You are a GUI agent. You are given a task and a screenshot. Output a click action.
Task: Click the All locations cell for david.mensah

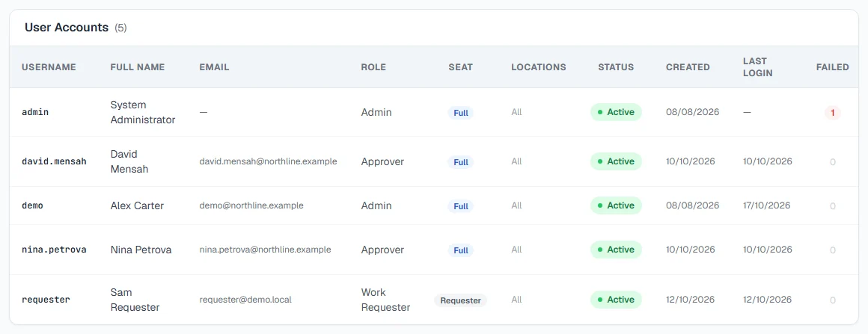pos(516,161)
